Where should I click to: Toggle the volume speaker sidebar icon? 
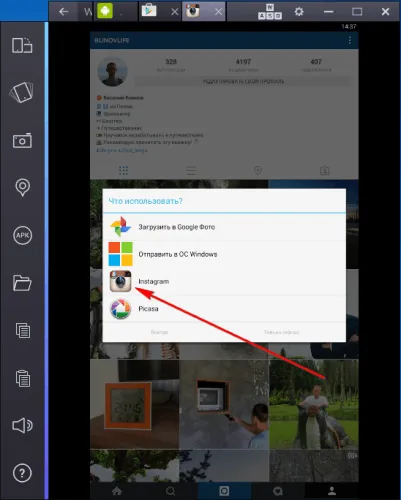[x=22, y=426]
